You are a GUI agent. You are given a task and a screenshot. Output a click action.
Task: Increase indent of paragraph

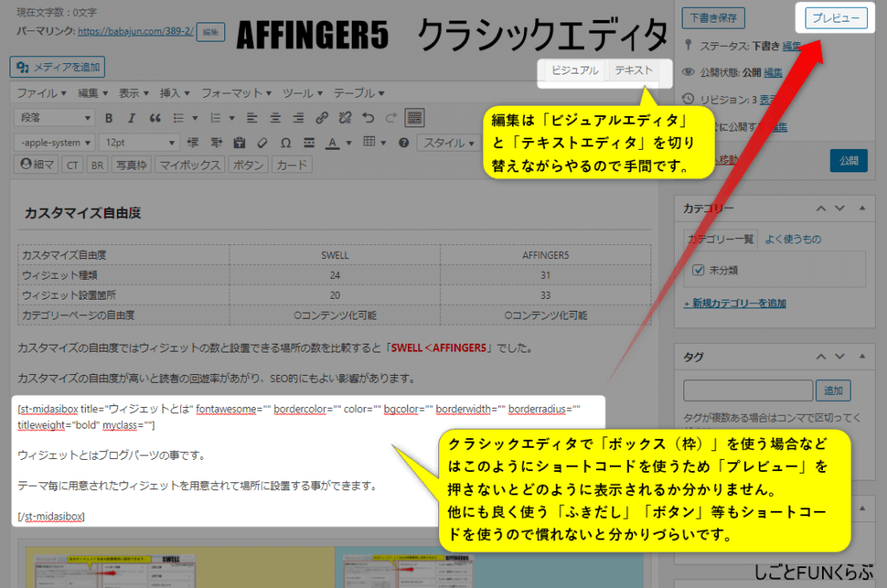pos(216,143)
